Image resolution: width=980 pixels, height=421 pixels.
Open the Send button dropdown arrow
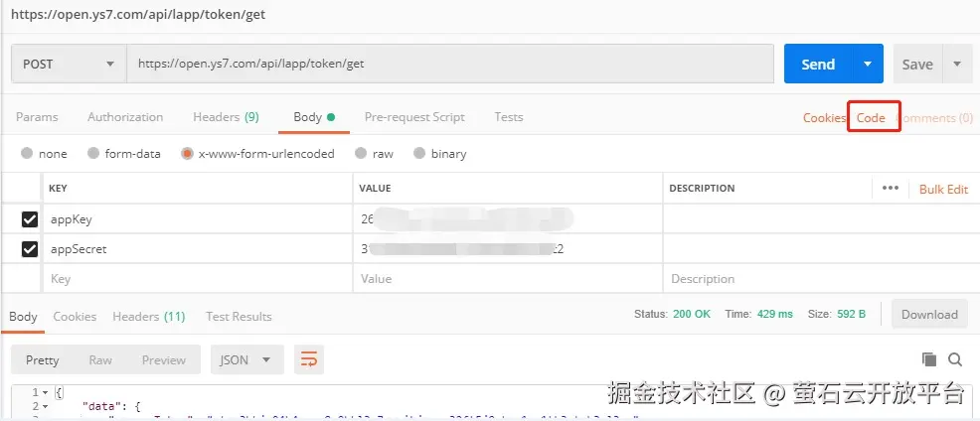click(x=868, y=64)
